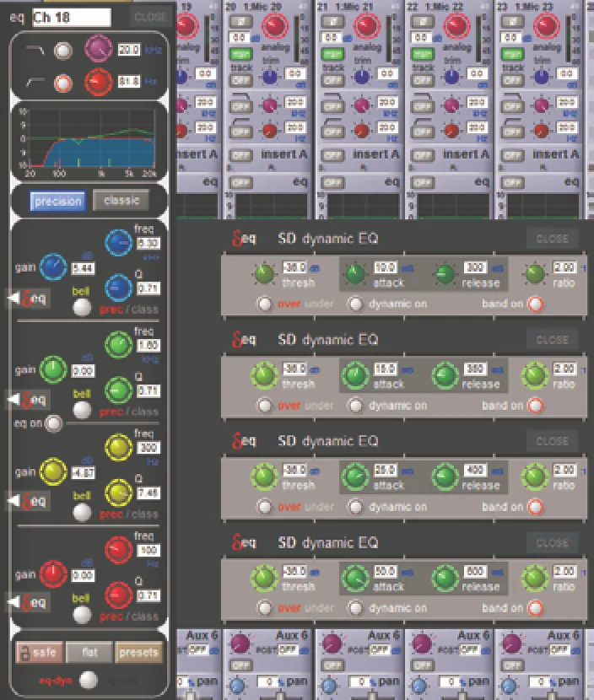Toggle the bell button on red band

point(82,615)
